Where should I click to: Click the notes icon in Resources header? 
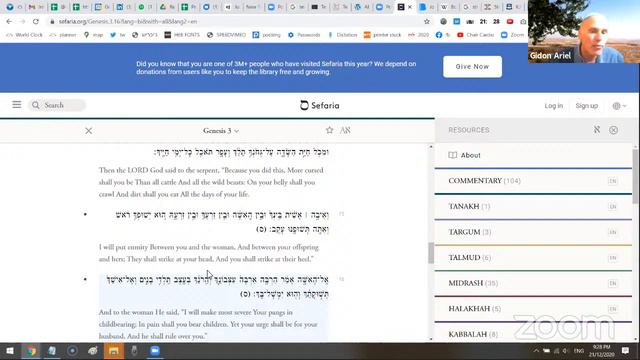point(597,130)
